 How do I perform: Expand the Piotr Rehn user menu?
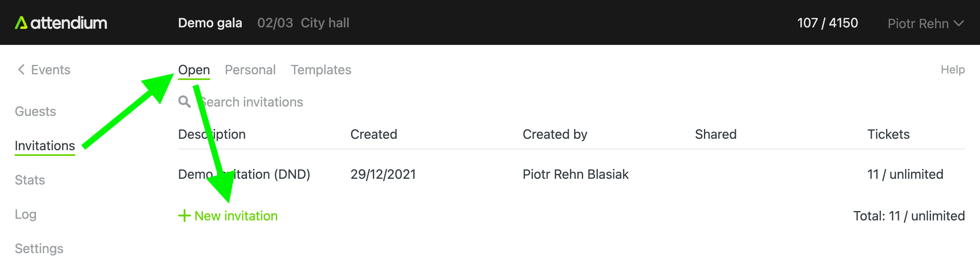[x=925, y=24]
